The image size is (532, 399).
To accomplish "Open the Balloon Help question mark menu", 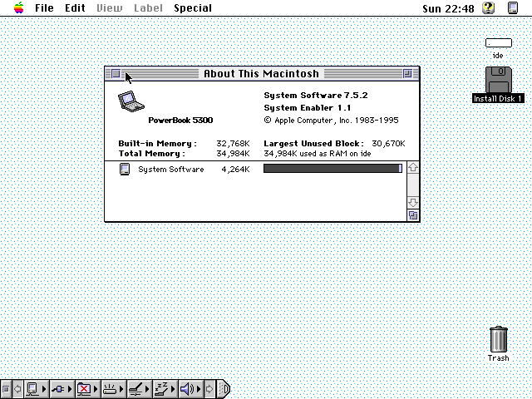I will [489, 8].
